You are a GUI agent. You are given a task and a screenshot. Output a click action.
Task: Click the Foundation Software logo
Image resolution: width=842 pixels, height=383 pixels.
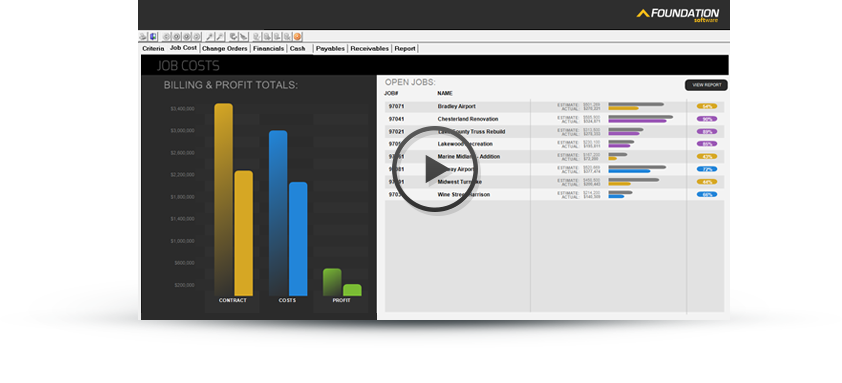pyautogui.click(x=678, y=15)
